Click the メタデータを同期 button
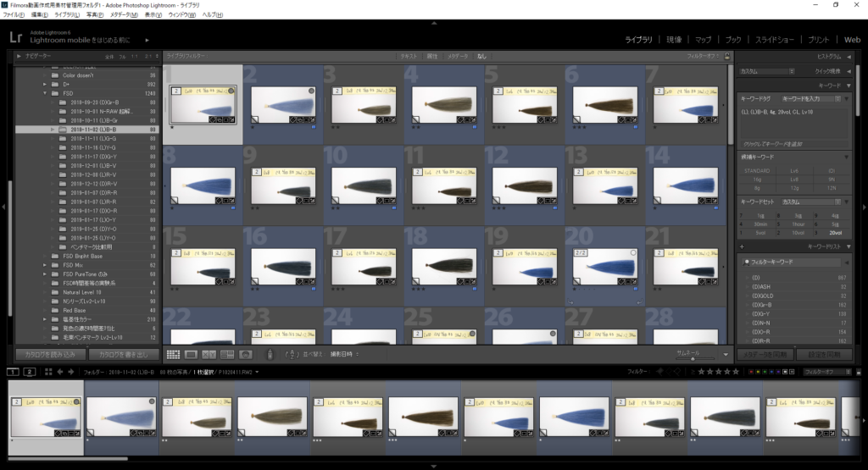The height and width of the screenshot is (470, 868). (765, 354)
